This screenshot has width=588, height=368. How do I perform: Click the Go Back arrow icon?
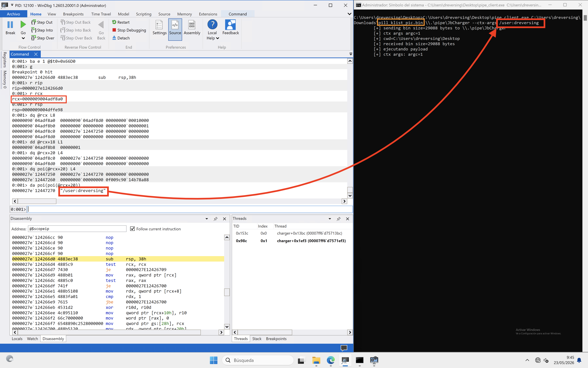pyautogui.click(x=101, y=25)
